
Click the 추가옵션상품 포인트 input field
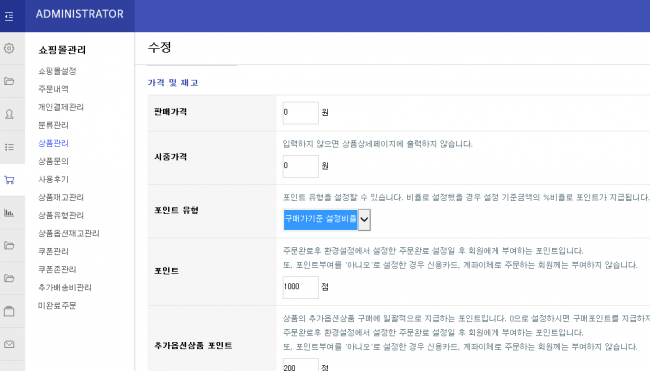point(301,365)
